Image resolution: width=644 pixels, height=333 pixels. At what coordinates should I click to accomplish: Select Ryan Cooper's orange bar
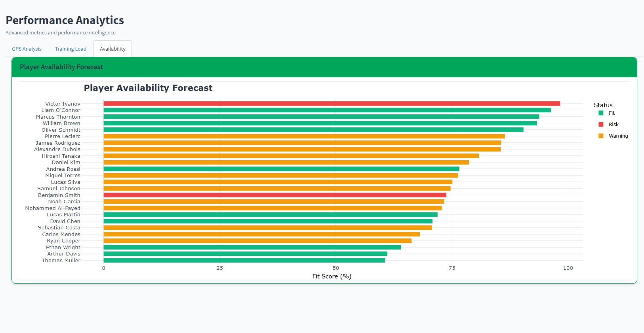tap(257, 241)
